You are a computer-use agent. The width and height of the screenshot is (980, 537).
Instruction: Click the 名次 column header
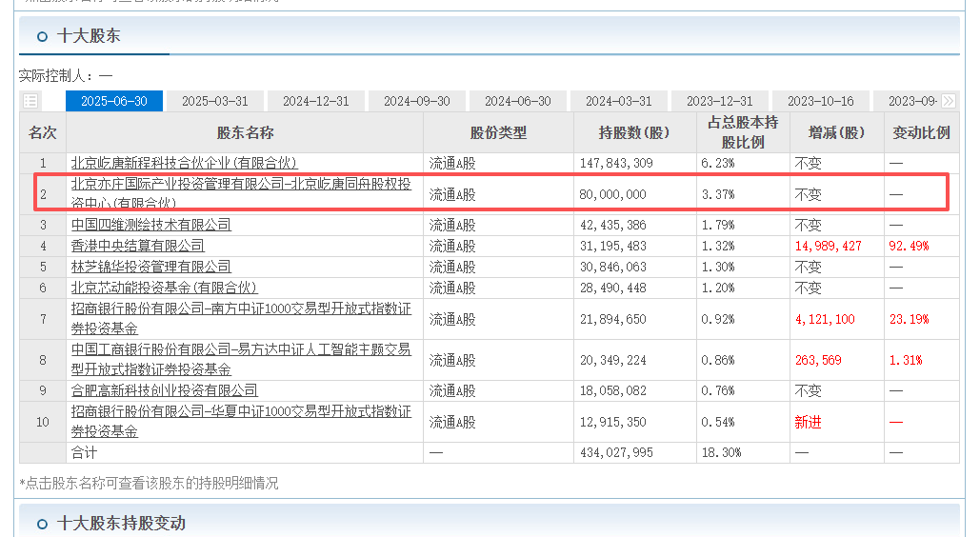tap(43, 132)
